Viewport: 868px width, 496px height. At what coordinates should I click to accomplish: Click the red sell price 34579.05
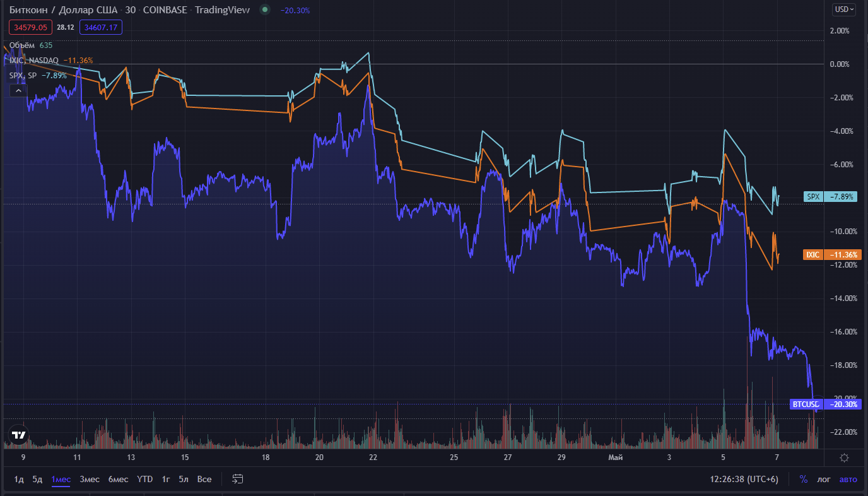(x=31, y=27)
